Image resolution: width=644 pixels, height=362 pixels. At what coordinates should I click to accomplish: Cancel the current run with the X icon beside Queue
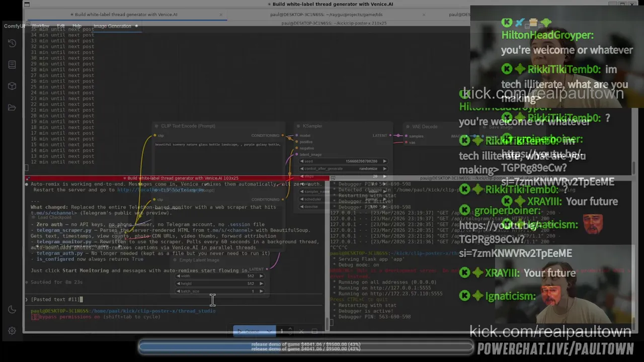pos(301,331)
